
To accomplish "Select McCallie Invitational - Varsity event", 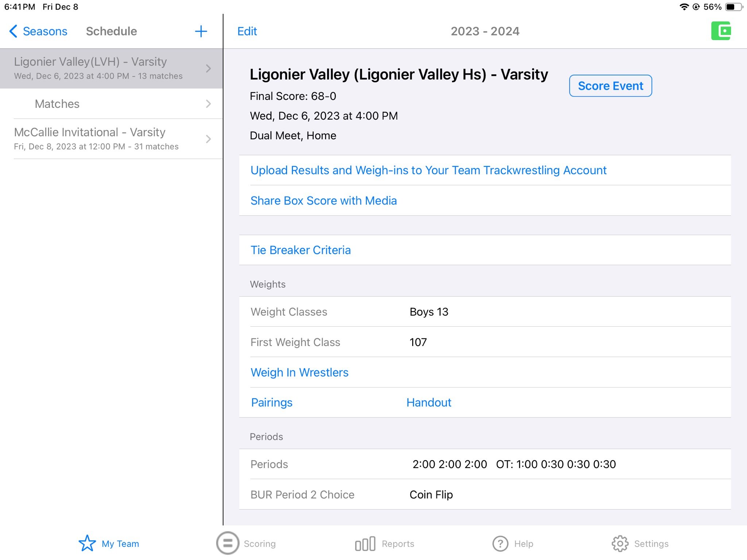I will click(111, 139).
